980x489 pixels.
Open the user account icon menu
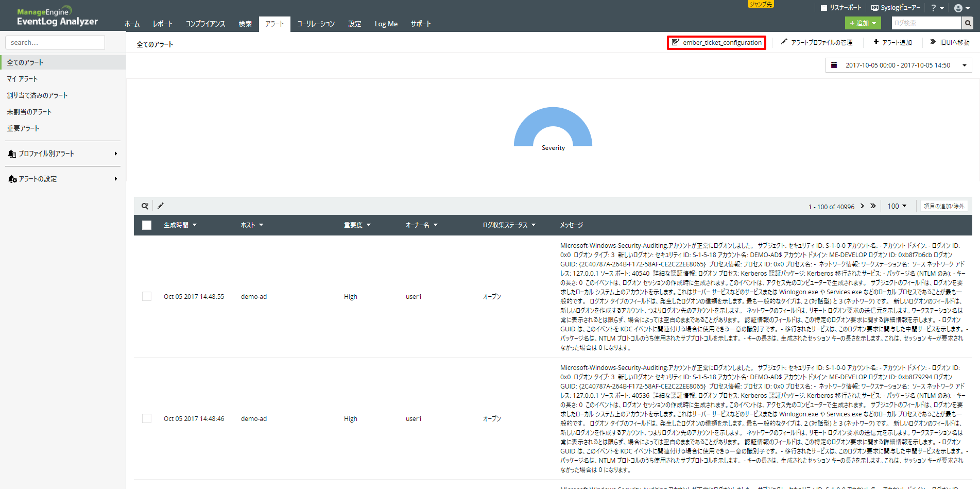coord(961,8)
